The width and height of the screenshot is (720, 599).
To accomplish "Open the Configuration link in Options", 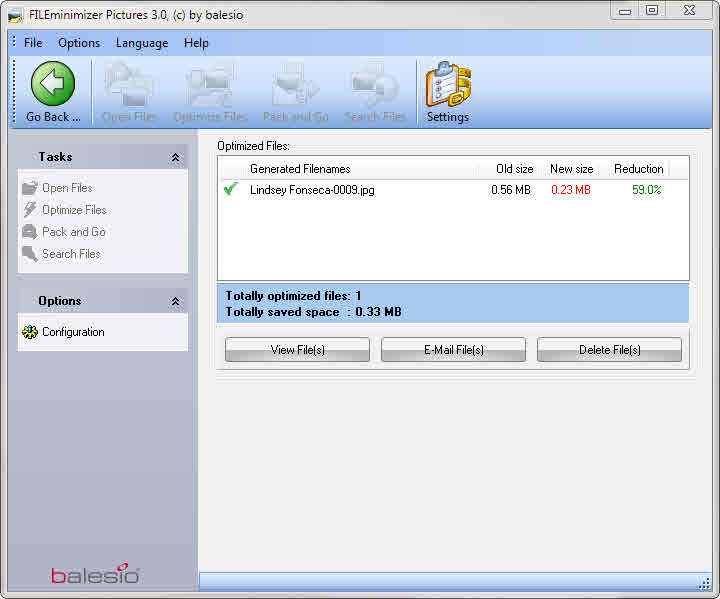I will pyautogui.click(x=73, y=332).
